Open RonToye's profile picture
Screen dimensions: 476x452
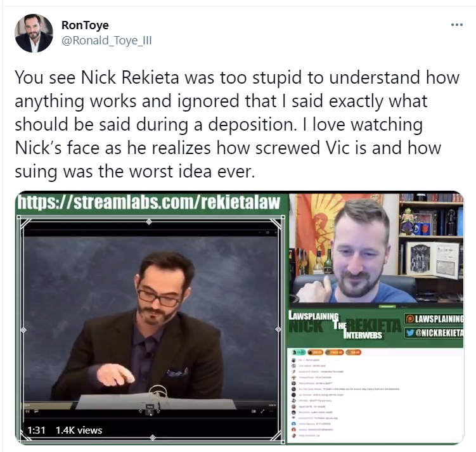tap(34, 33)
